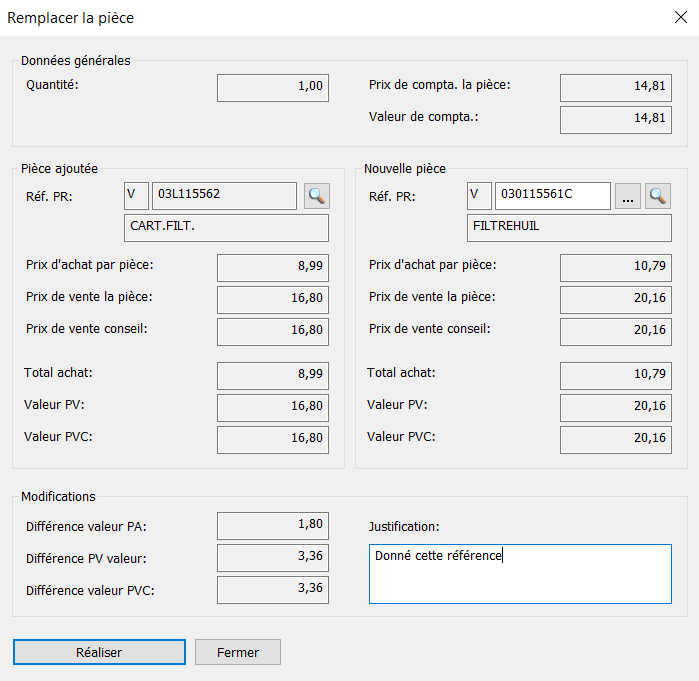Close the Remplacer la pièce dialog
The height and width of the screenshot is (681, 699).
(681, 17)
